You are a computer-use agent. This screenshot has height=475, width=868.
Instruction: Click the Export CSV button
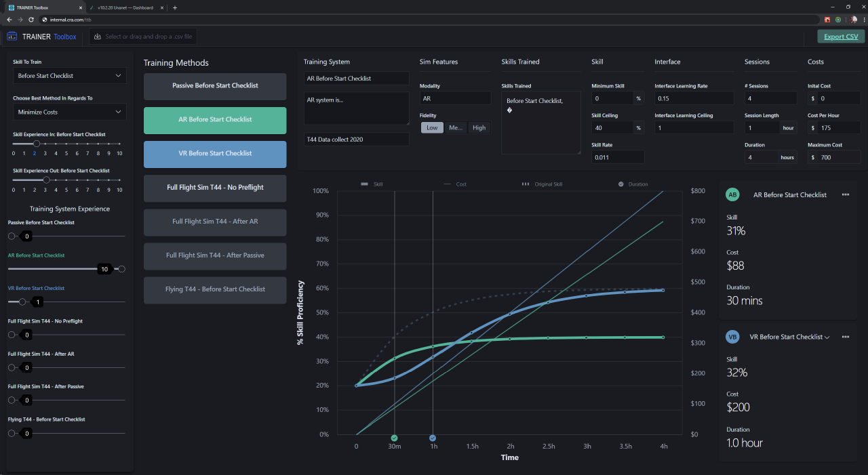pyautogui.click(x=840, y=36)
